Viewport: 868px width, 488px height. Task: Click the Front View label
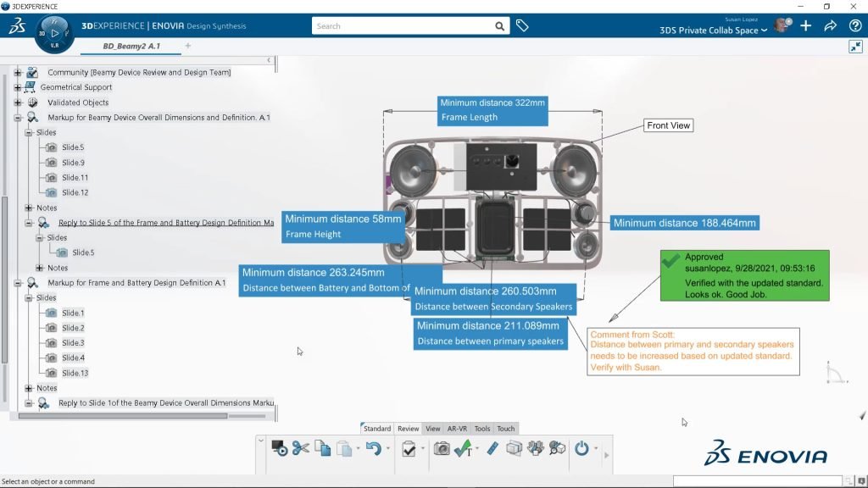669,125
